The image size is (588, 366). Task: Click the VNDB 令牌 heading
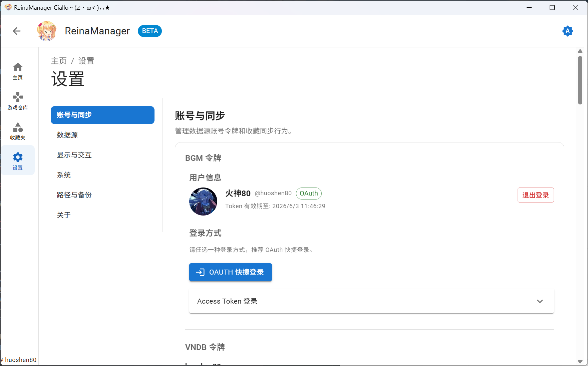(205, 347)
